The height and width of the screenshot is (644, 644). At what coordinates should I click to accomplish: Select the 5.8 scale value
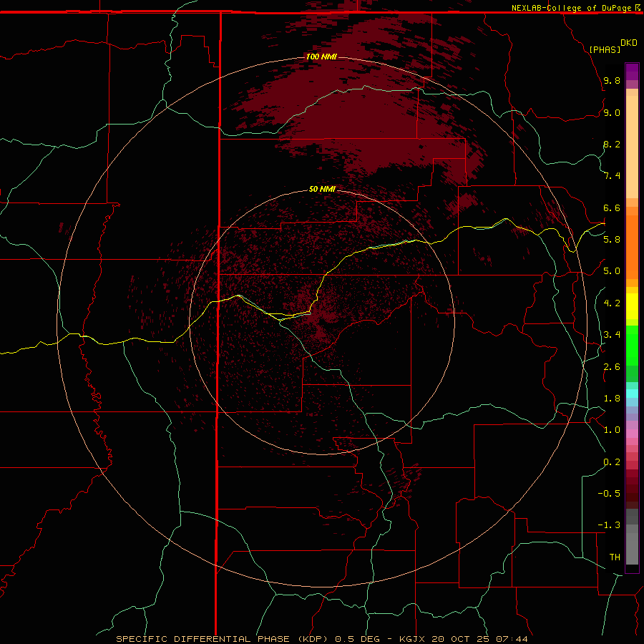pos(612,239)
